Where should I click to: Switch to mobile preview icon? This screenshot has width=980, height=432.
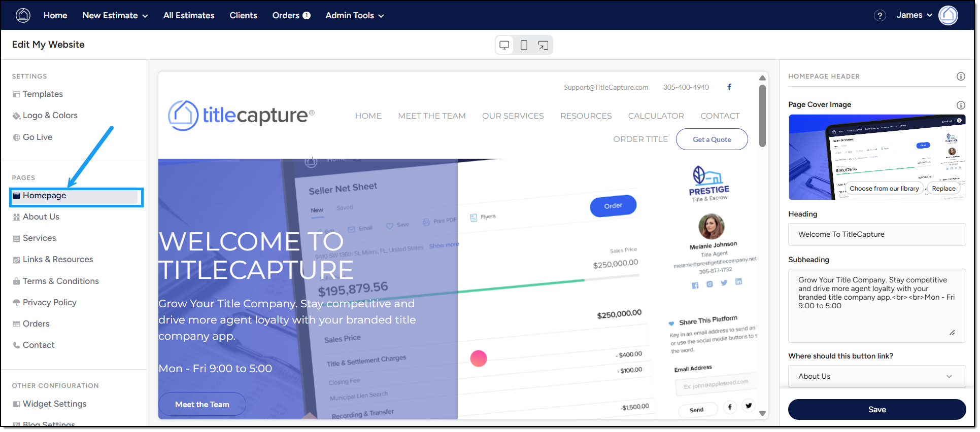tap(524, 45)
